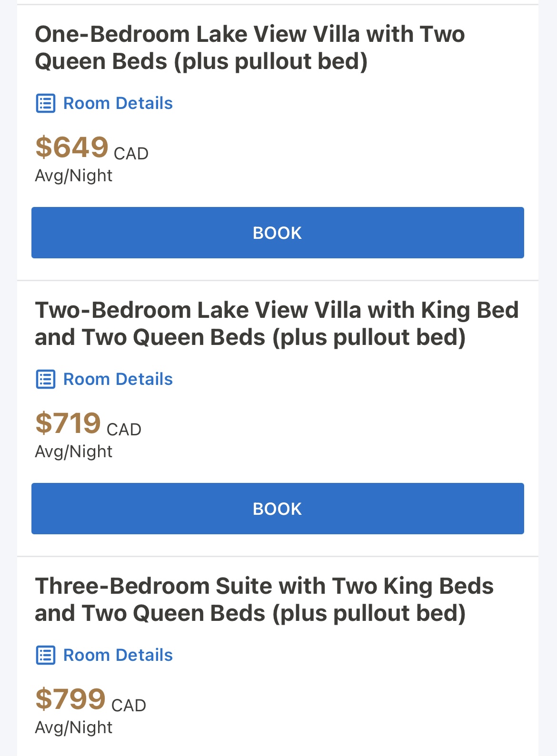Click CAD label beside the $649 price
Screen dimensions: 557x756
[x=131, y=154]
